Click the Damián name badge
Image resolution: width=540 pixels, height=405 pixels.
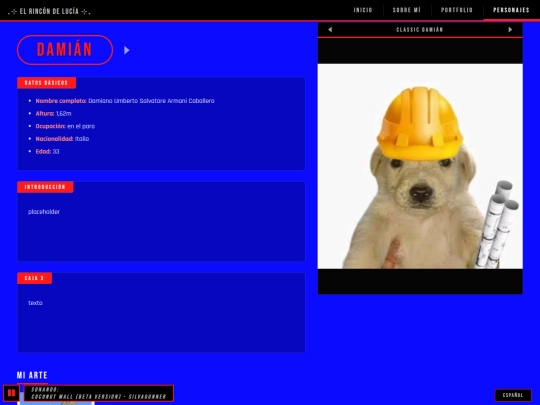click(65, 50)
